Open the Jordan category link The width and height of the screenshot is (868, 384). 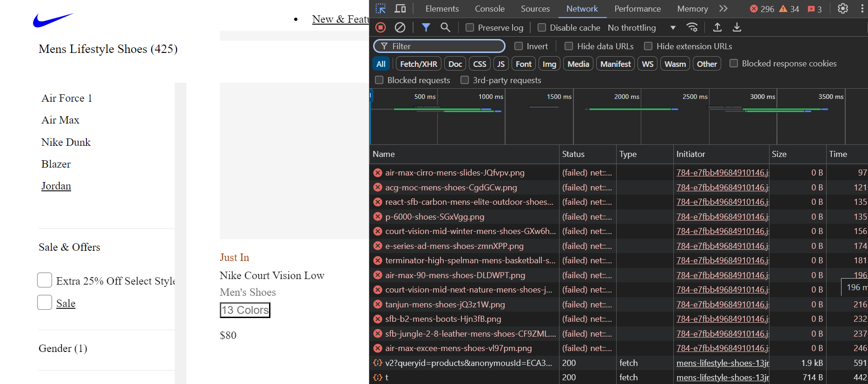[x=56, y=186]
